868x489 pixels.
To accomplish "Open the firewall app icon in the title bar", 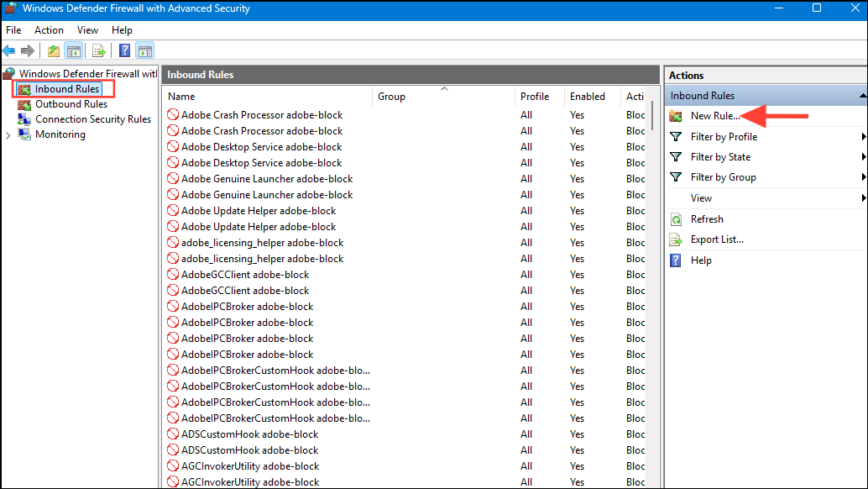I will tap(11, 8).
